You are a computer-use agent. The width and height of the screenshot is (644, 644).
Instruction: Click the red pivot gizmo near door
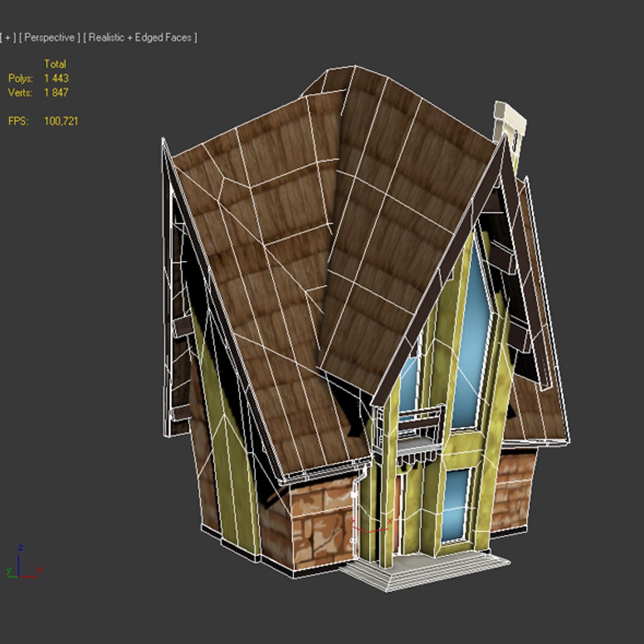point(371,526)
